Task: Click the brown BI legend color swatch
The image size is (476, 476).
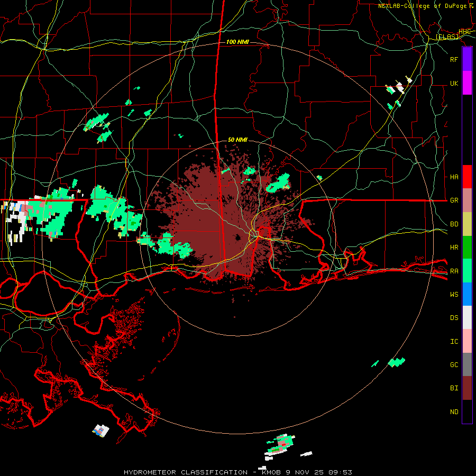Action: point(467,388)
